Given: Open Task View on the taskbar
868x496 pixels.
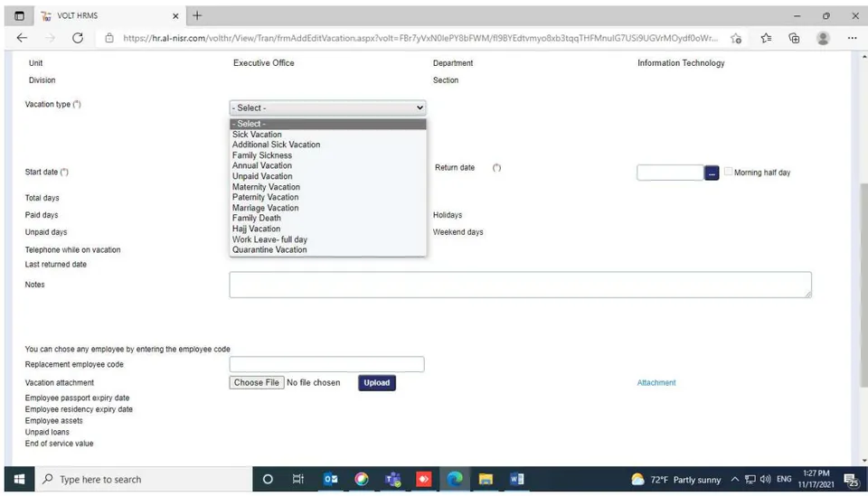Looking at the screenshot, I should point(297,479).
